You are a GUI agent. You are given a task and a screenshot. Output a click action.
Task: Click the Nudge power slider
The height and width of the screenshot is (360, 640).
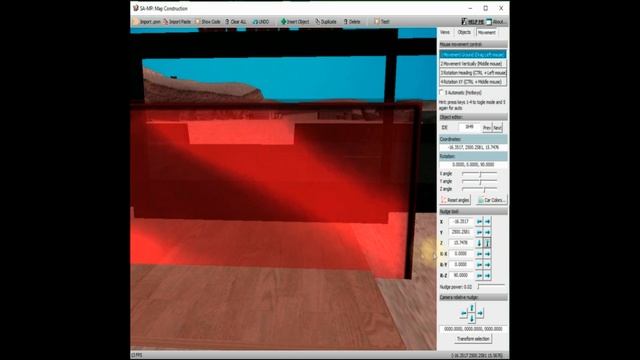[x=491, y=287]
